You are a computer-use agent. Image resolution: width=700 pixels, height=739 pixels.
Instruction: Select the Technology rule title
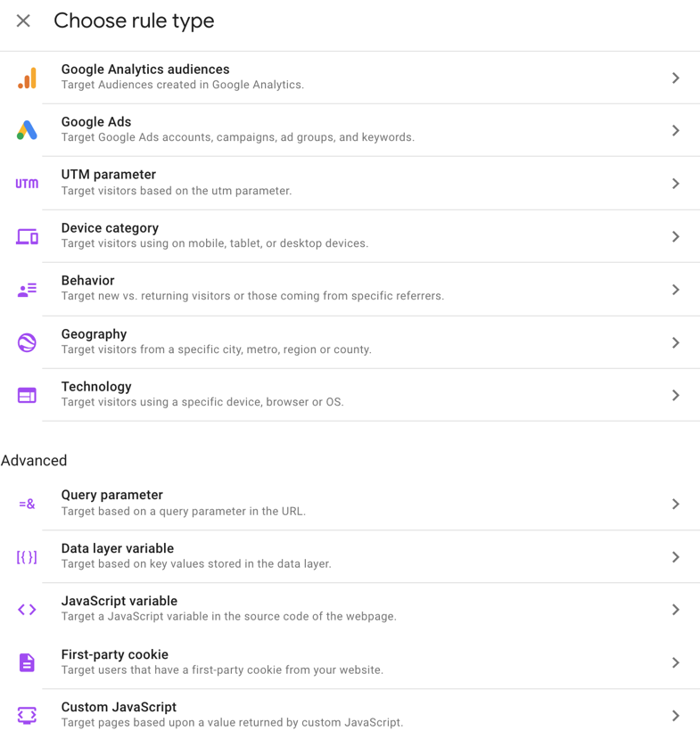(x=96, y=387)
